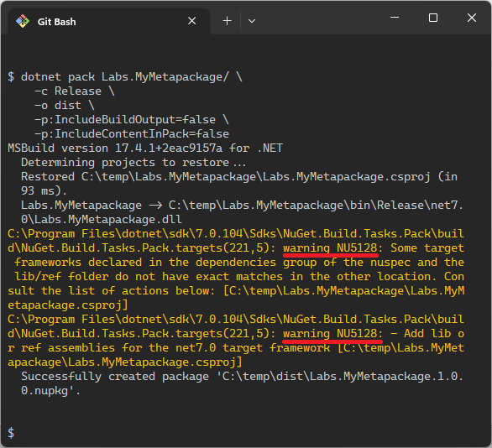Click the "-p:IncludeContentInPack=false" argument

click(x=132, y=134)
